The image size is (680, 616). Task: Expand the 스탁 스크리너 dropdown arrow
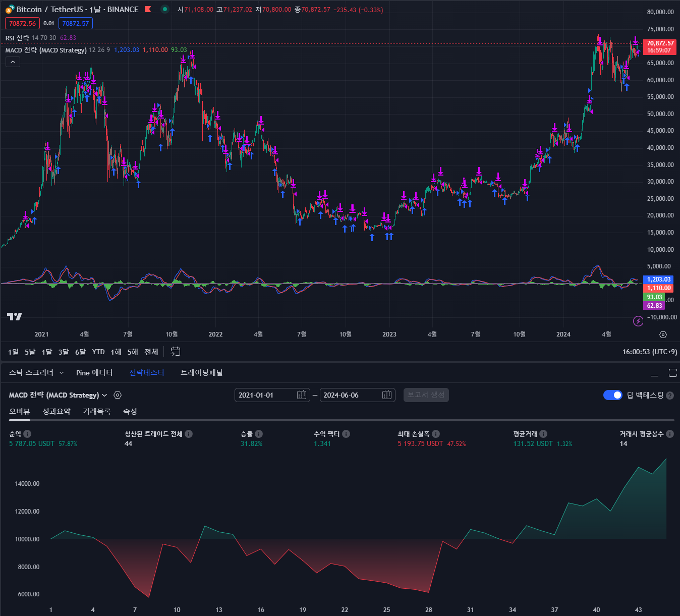pyautogui.click(x=62, y=373)
